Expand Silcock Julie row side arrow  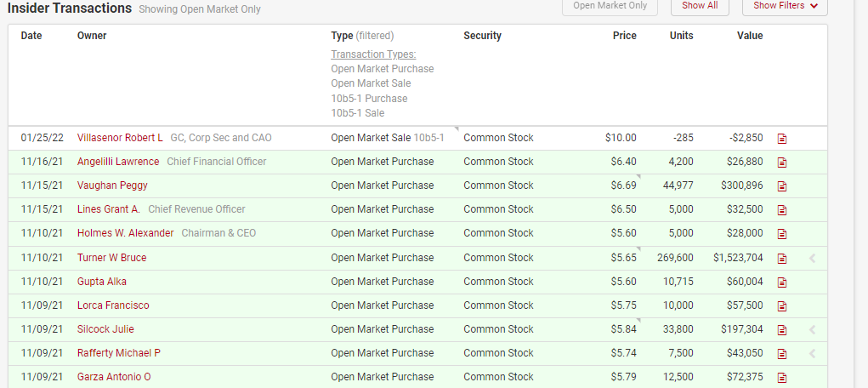(x=813, y=329)
